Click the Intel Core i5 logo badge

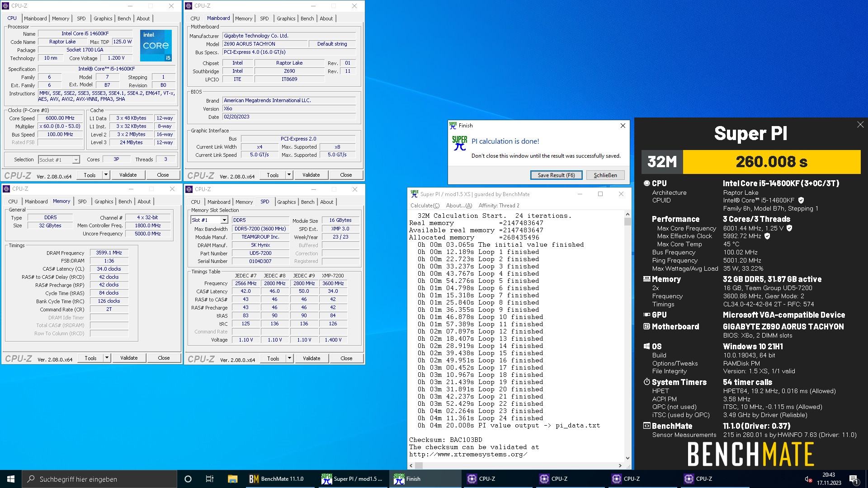coord(156,46)
